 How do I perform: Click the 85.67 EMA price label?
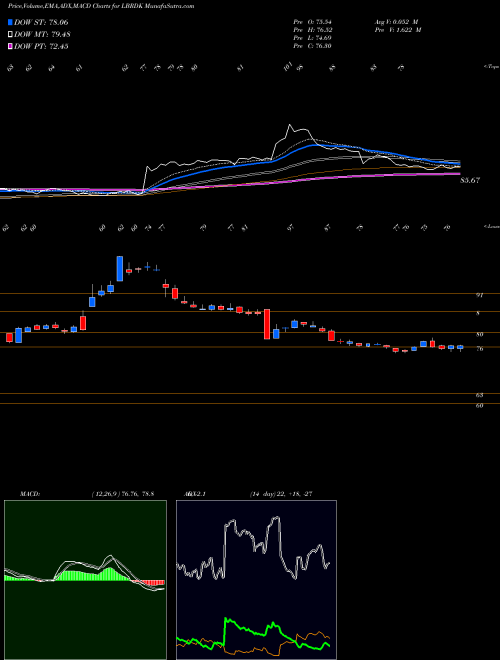tap(470, 180)
